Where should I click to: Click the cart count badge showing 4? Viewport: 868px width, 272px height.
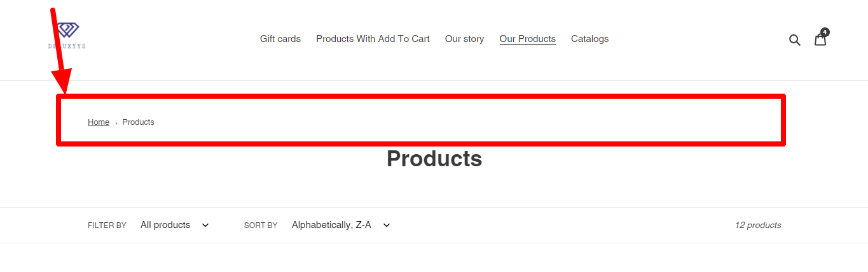coord(825,32)
